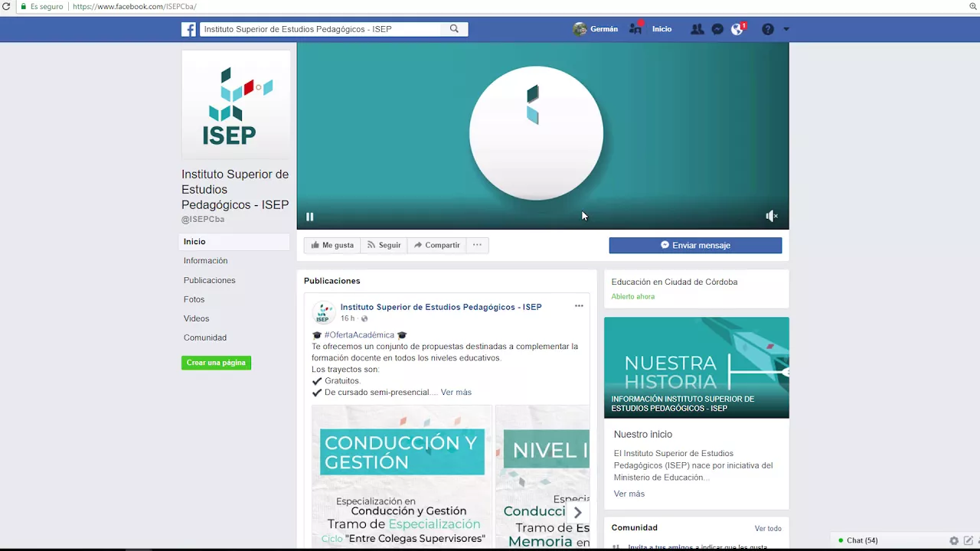Image resolution: width=980 pixels, height=551 pixels.
Task: Focus the Facebook search input field
Action: (322, 29)
